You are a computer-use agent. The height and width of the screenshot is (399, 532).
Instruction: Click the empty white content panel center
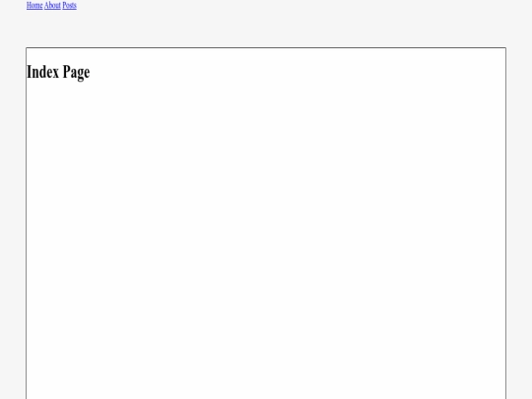266,224
